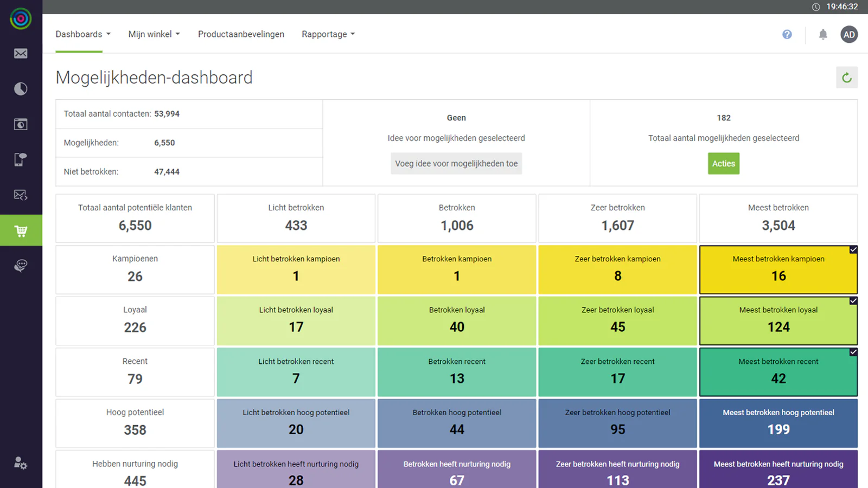868x488 pixels.
Task: Uncheck the Meest betrokken kampioen checkbox
Action: [853, 250]
